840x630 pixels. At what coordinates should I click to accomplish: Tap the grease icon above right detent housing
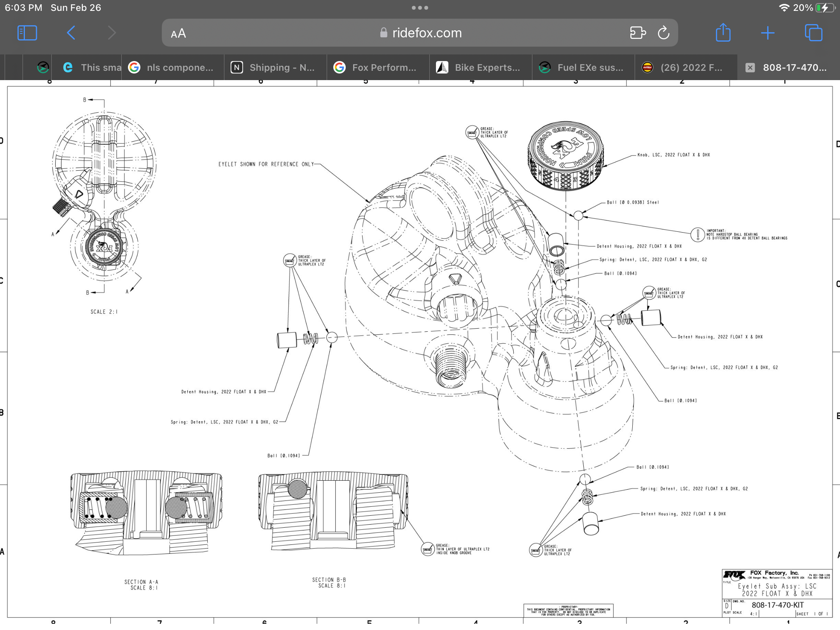(x=649, y=293)
